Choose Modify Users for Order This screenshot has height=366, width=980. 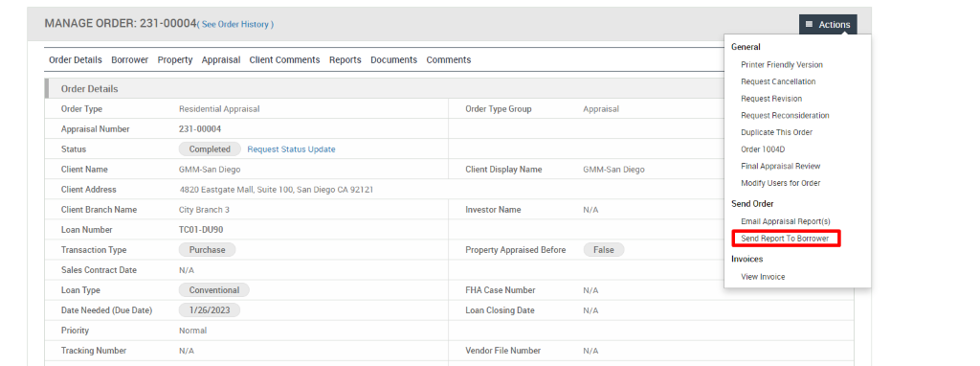pyautogui.click(x=781, y=183)
